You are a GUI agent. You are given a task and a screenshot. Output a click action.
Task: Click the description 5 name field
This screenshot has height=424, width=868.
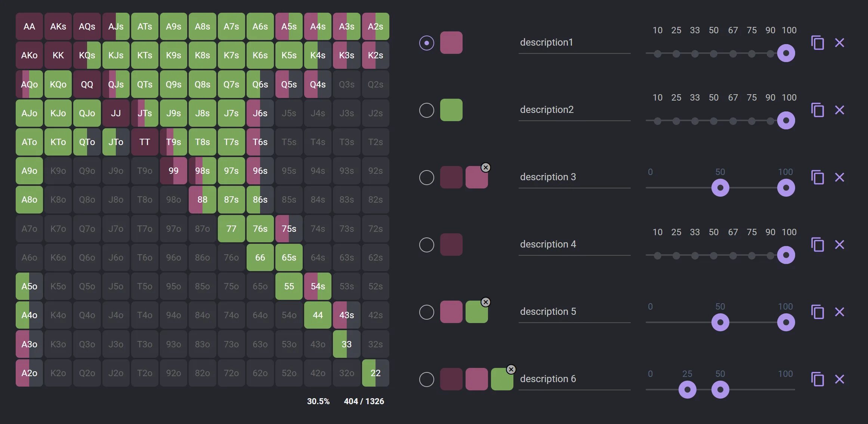574,311
